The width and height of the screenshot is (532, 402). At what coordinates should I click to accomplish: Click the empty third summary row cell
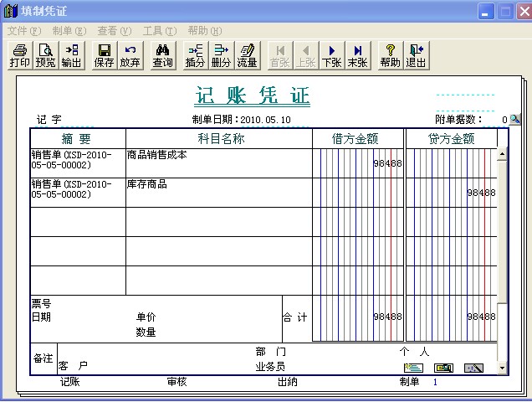78,222
